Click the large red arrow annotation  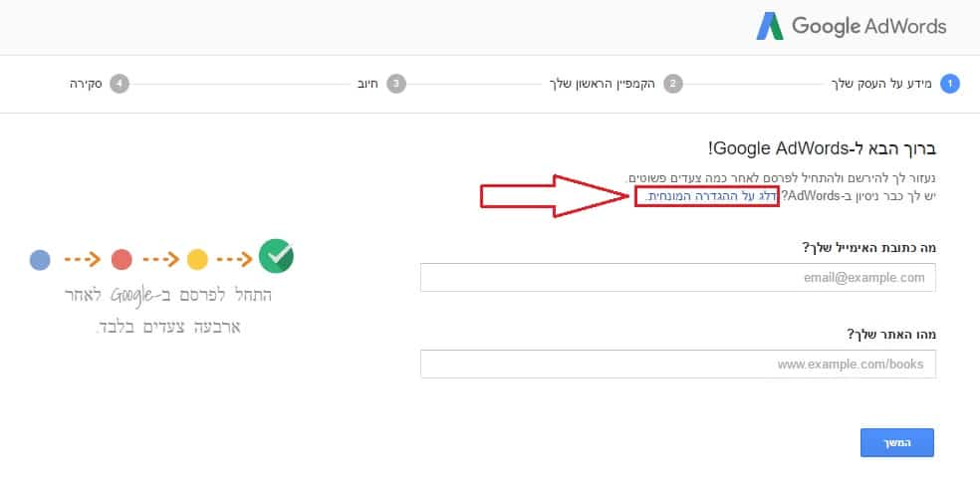[554, 196]
